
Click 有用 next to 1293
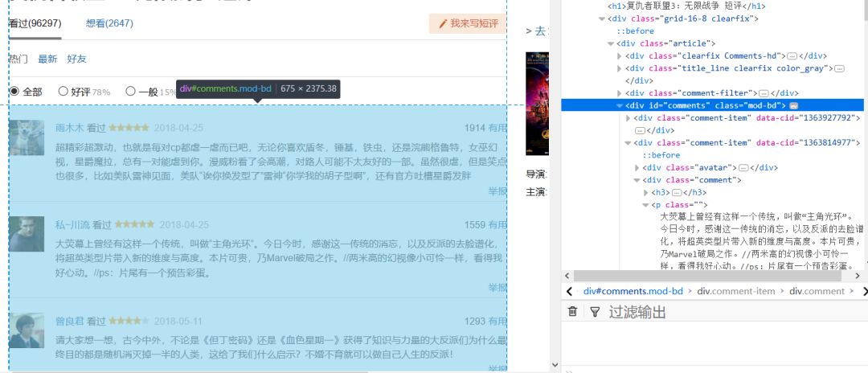pyautogui.click(x=497, y=321)
